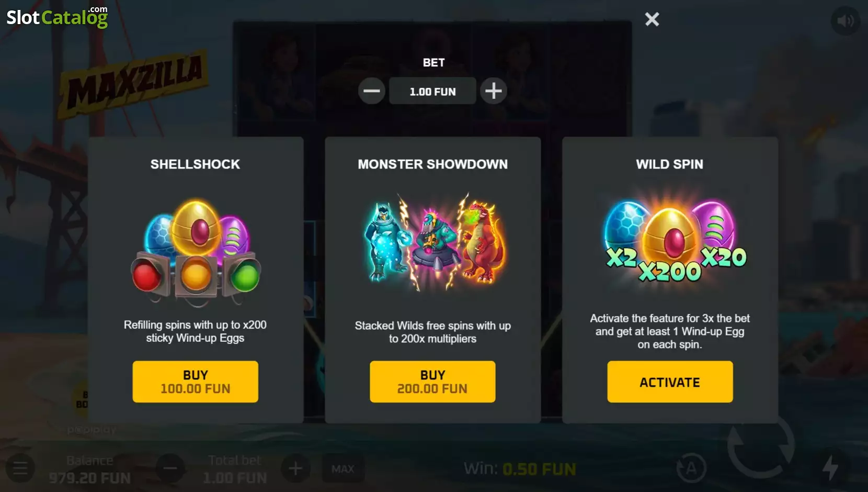Toggle turbo mode lightning icon
This screenshot has height=492, width=868.
coord(830,467)
